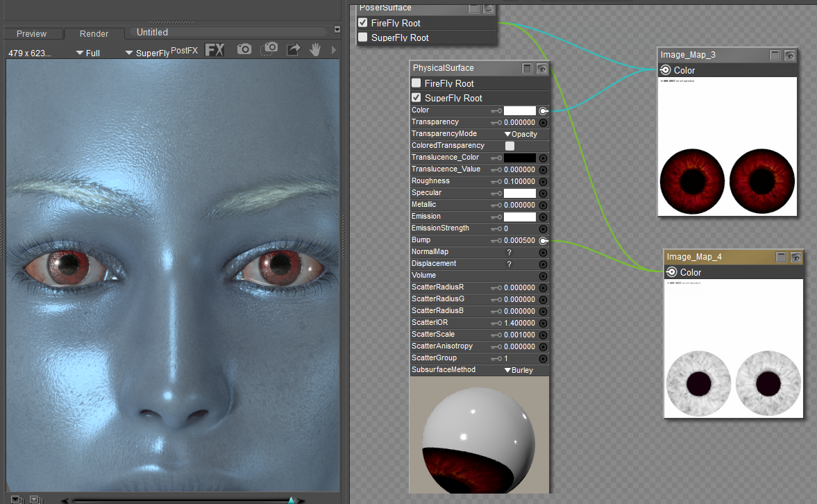This screenshot has width=817, height=504.
Task: Click the 479 x 623 render dimensions text
Action: click(x=30, y=53)
